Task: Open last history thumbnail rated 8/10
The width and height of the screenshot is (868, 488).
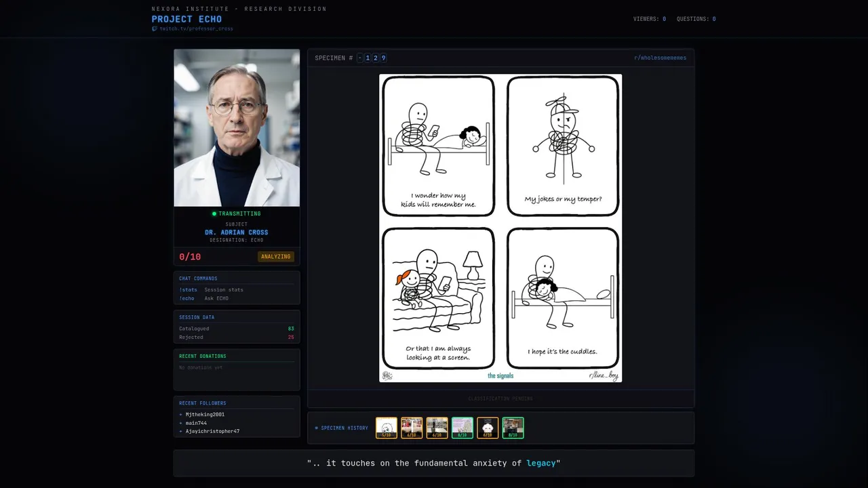Action: 513,428
